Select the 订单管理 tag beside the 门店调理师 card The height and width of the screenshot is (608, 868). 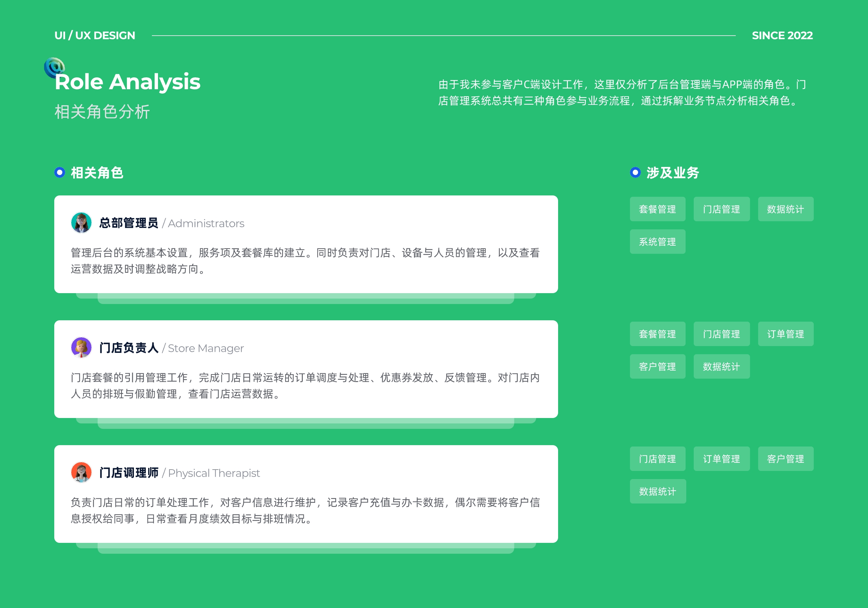click(x=721, y=459)
